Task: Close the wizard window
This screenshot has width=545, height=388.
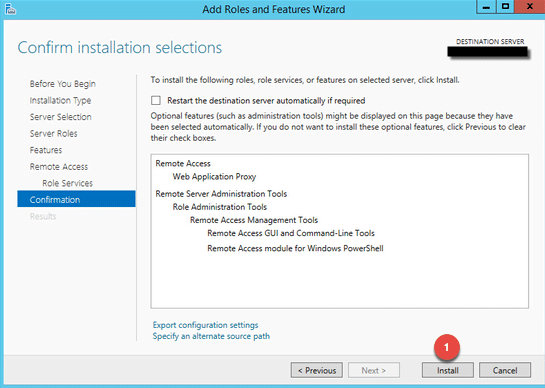Action: point(530,7)
